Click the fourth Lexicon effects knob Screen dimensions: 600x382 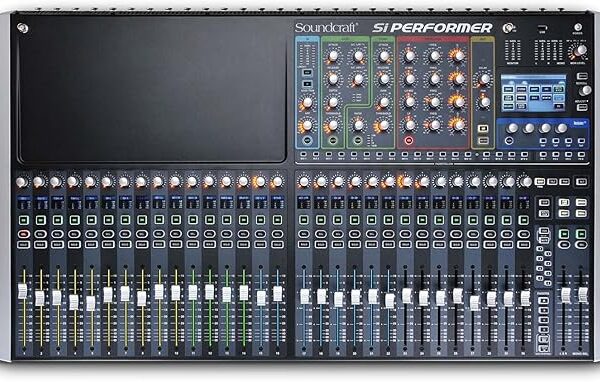(x=561, y=128)
